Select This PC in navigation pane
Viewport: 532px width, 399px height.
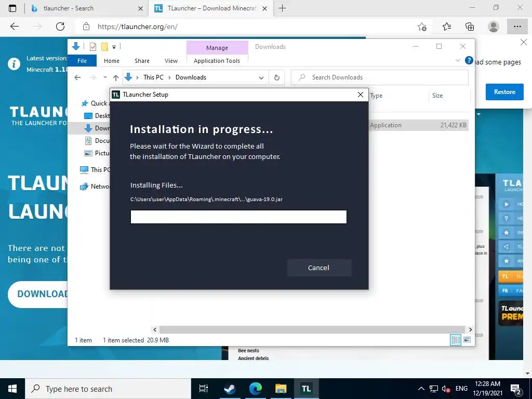[95, 170]
